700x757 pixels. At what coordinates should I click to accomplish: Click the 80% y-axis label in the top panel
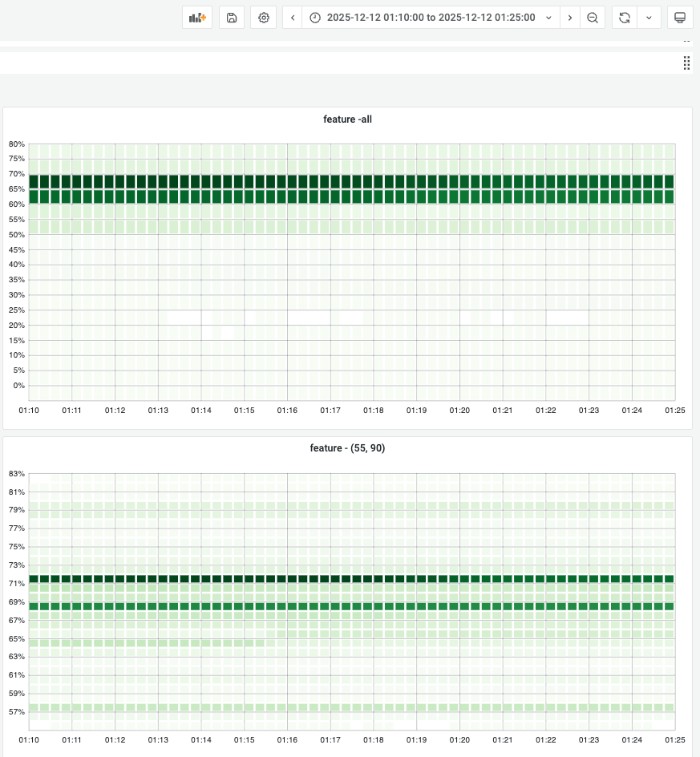click(x=17, y=144)
